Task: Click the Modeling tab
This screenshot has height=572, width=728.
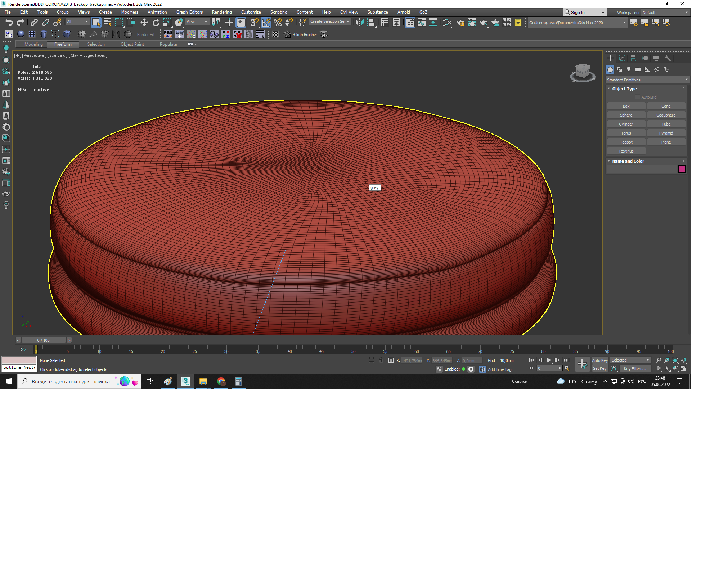Action: [33, 44]
